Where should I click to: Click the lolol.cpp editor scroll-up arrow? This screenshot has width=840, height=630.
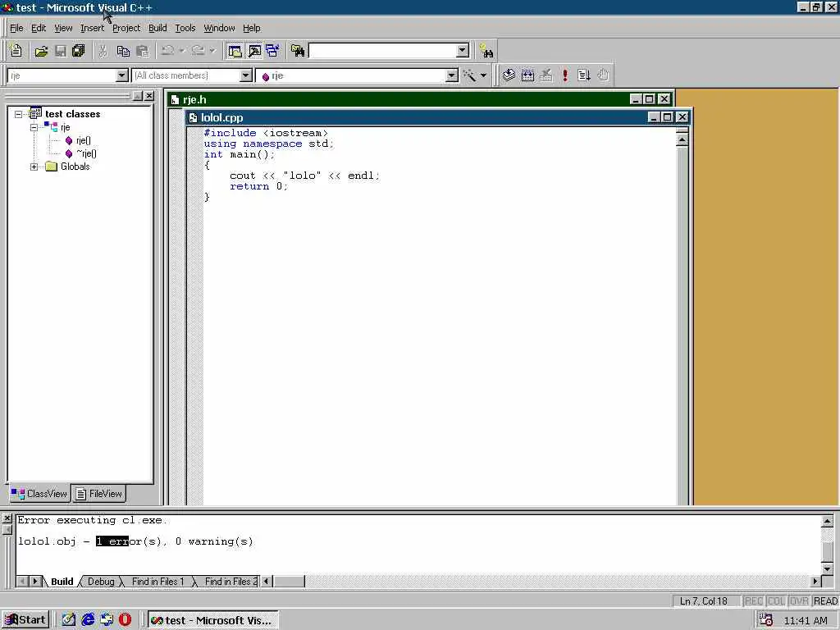tap(682, 139)
